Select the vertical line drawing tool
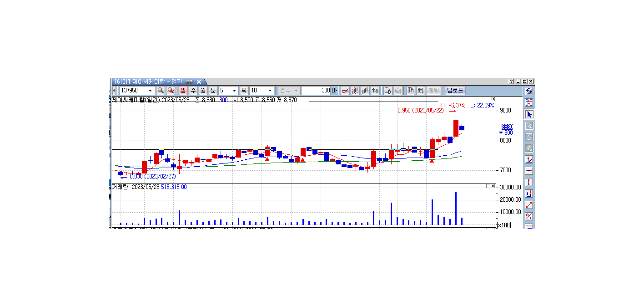Screen dimensions: 644x306 click(529, 182)
